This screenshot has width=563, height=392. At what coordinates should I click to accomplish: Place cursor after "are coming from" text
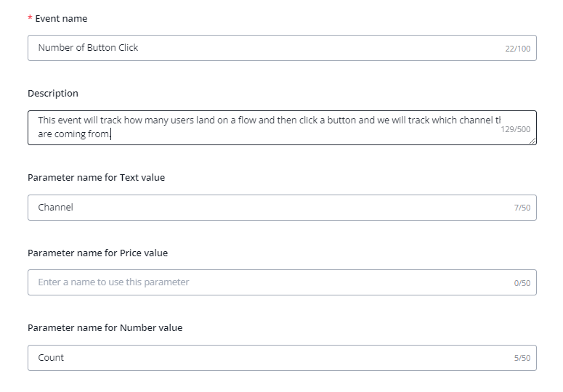pos(111,134)
